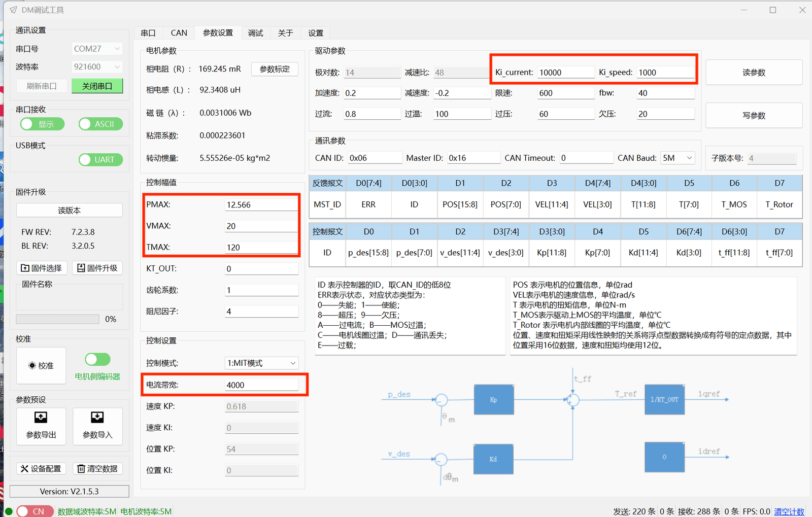Viewport: 812px width, 517px height.
Task: Open the 设置 tab
Action: coord(316,33)
